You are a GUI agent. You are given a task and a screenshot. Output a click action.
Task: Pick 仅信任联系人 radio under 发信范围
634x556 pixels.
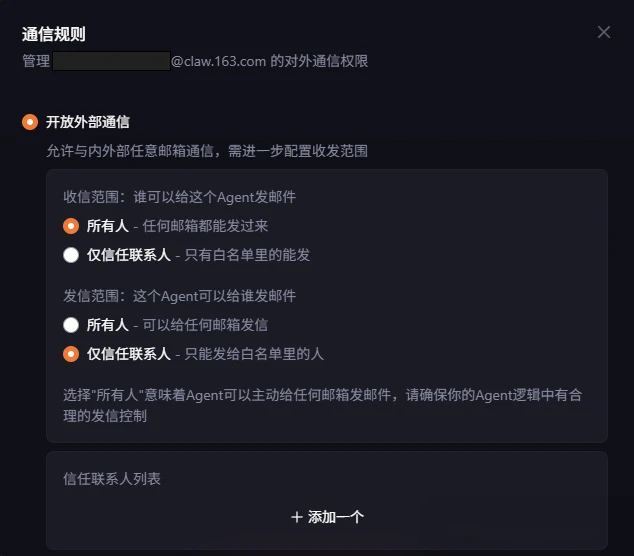pyautogui.click(x=71, y=354)
